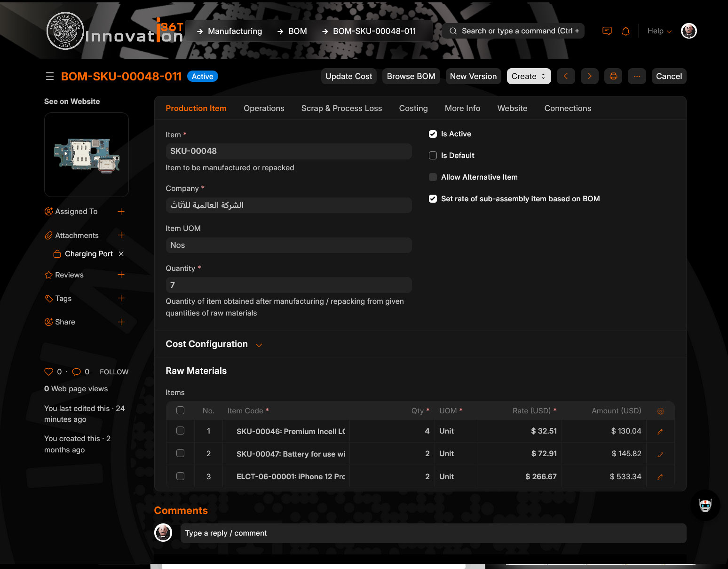The width and height of the screenshot is (728, 569).
Task: Open the three-dots more options menu
Action: (x=637, y=76)
